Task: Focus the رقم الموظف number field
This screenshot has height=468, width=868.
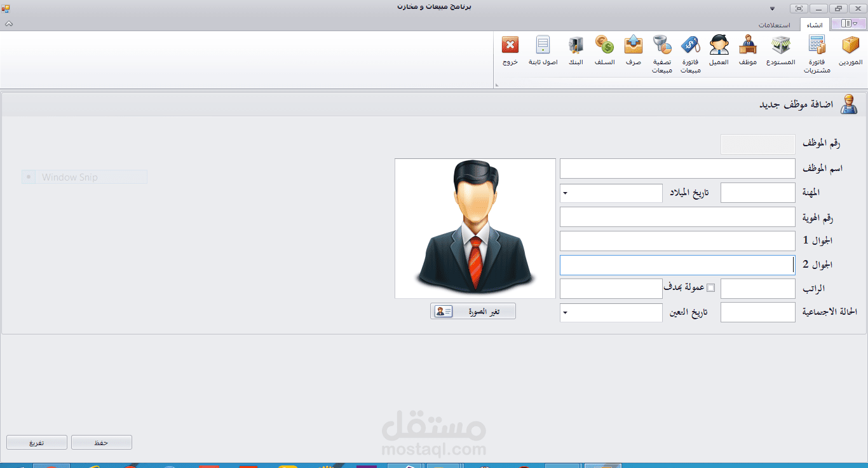Action: [758, 144]
